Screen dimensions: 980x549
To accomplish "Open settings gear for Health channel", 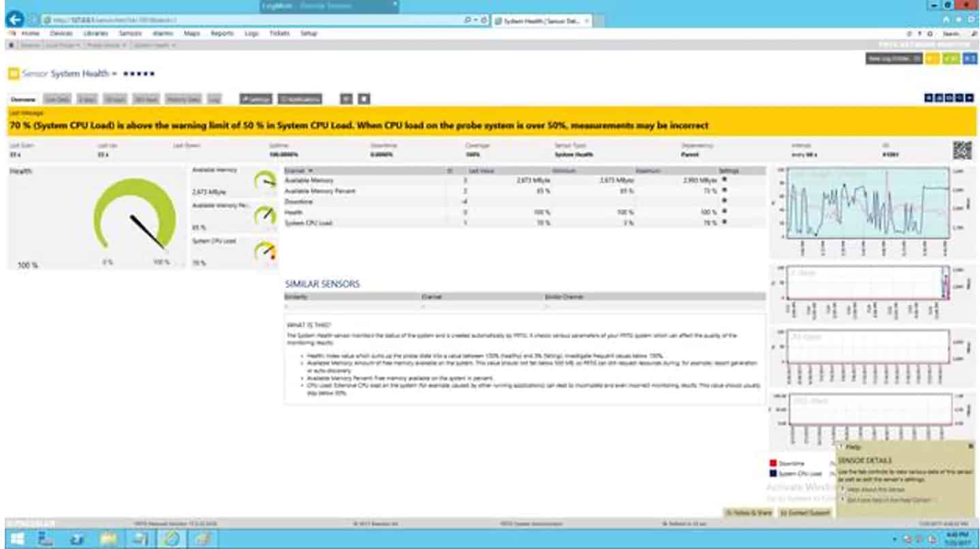I will tap(724, 212).
